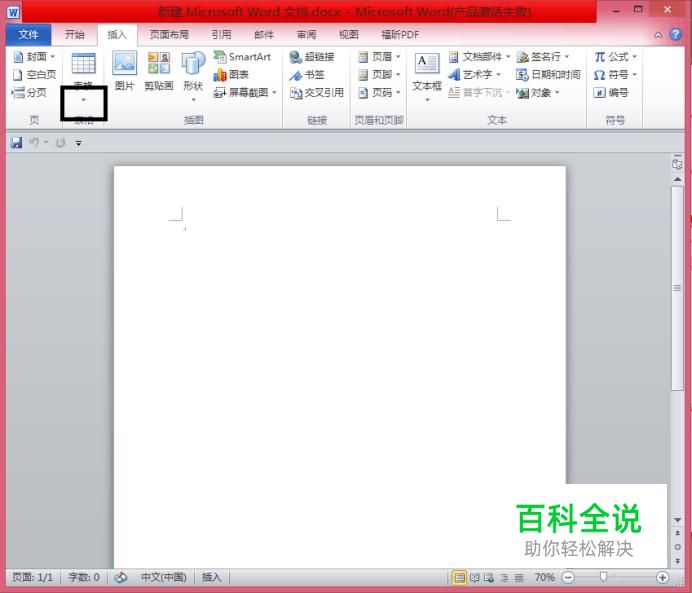692x593 pixels.
Task: Open References tab (引用)
Action: [x=221, y=35]
